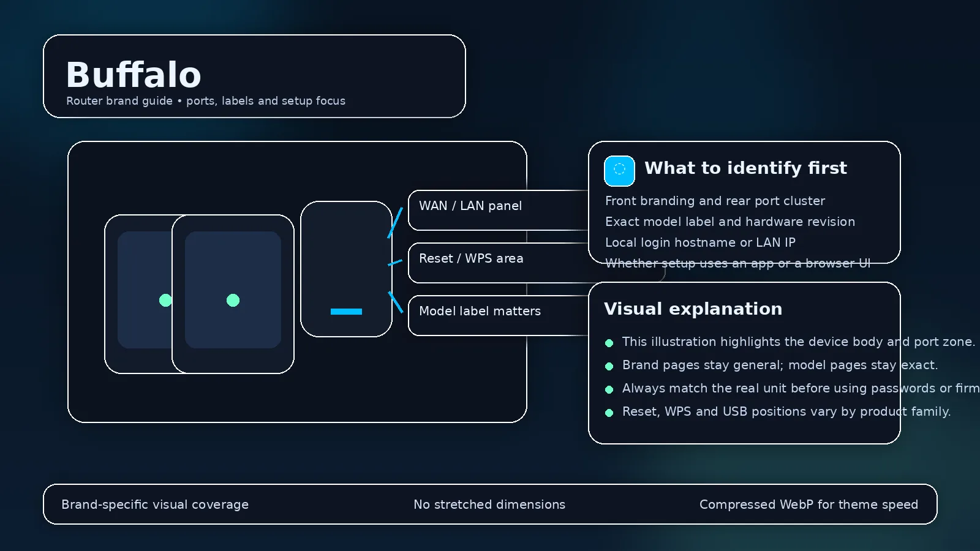Click Compressed WebP for theme speed in the footer

coord(809,504)
